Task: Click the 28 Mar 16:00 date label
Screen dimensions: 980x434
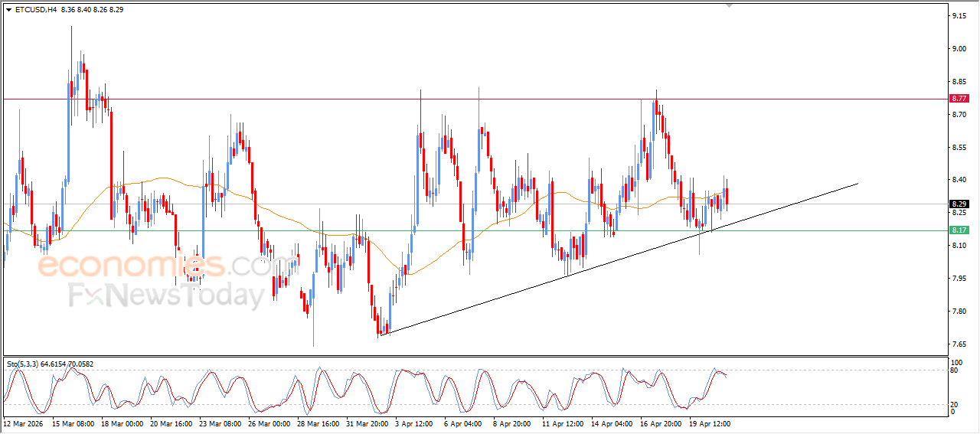Action: tap(318, 423)
